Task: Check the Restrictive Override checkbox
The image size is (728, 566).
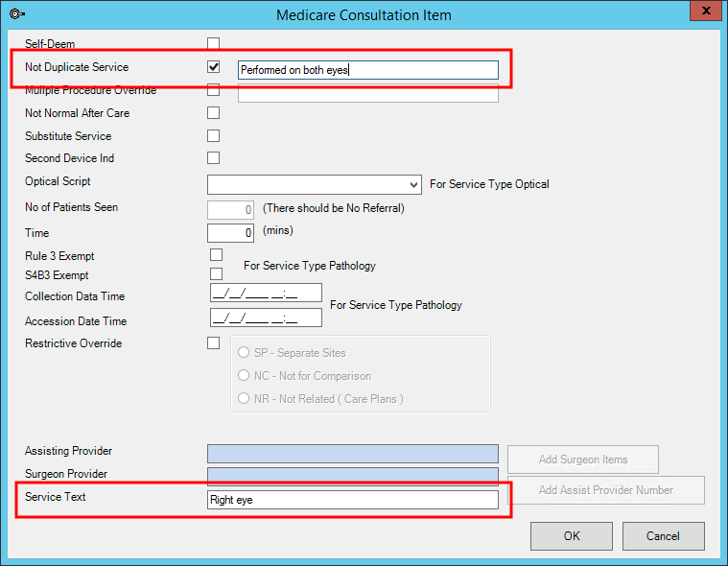Action: [x=214, y=343]
